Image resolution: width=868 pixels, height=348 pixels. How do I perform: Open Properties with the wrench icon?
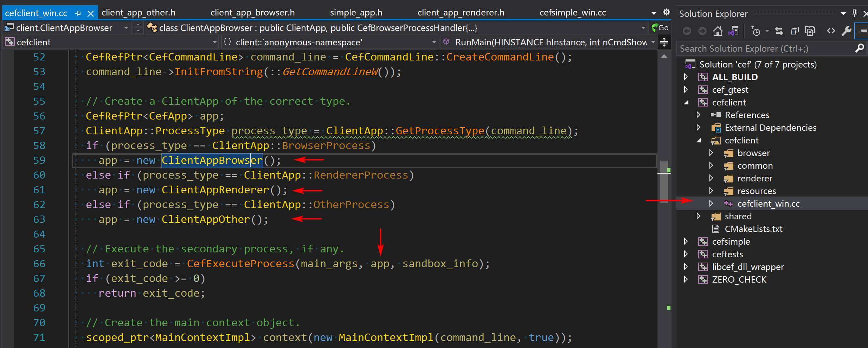pos(847,31)
